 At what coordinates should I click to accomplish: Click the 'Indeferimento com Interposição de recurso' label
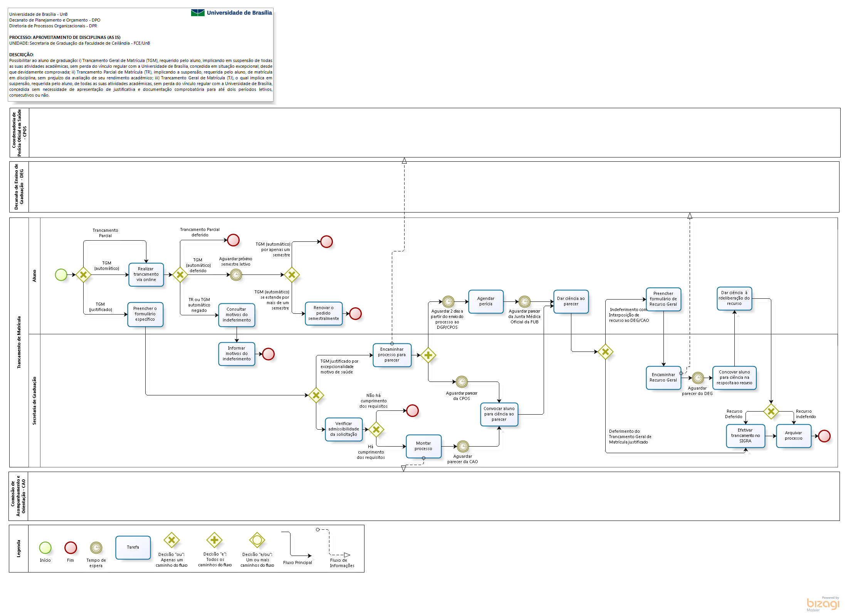[629, 315]
